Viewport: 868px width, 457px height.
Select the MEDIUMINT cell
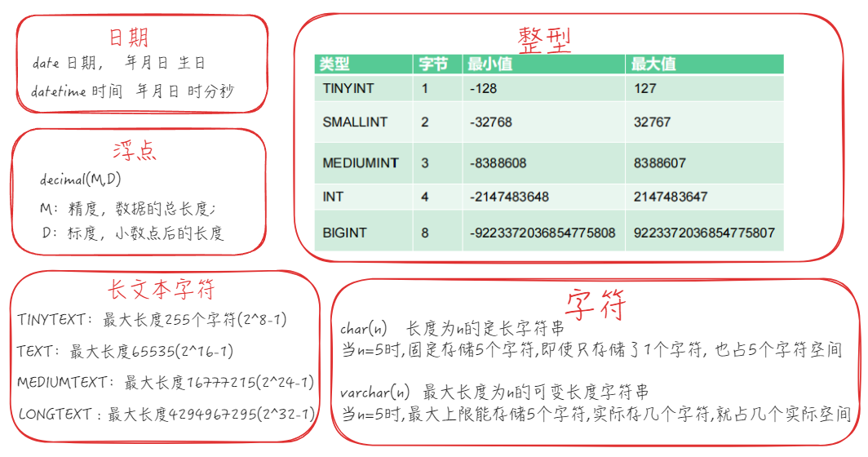pos(363,163)
